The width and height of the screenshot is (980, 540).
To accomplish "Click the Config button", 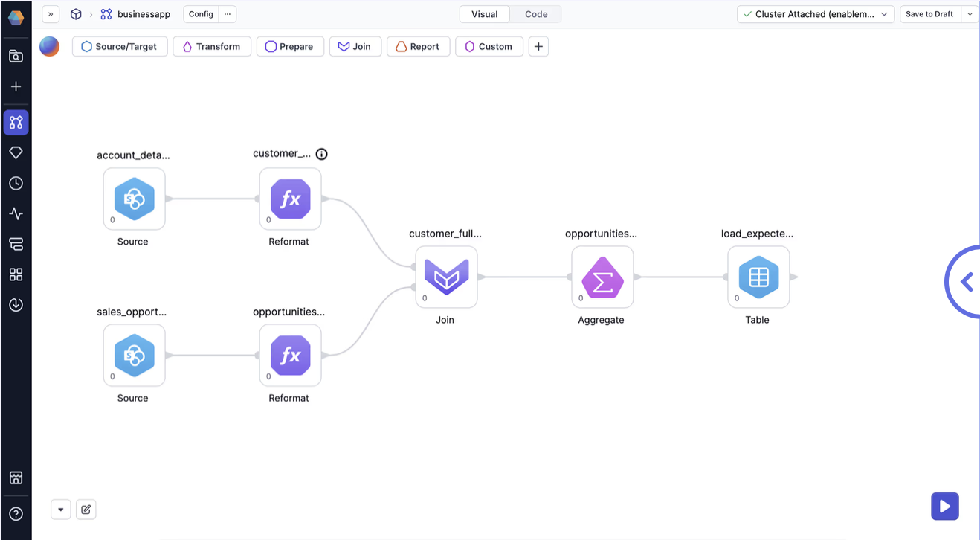I will (x=200, y=13).
